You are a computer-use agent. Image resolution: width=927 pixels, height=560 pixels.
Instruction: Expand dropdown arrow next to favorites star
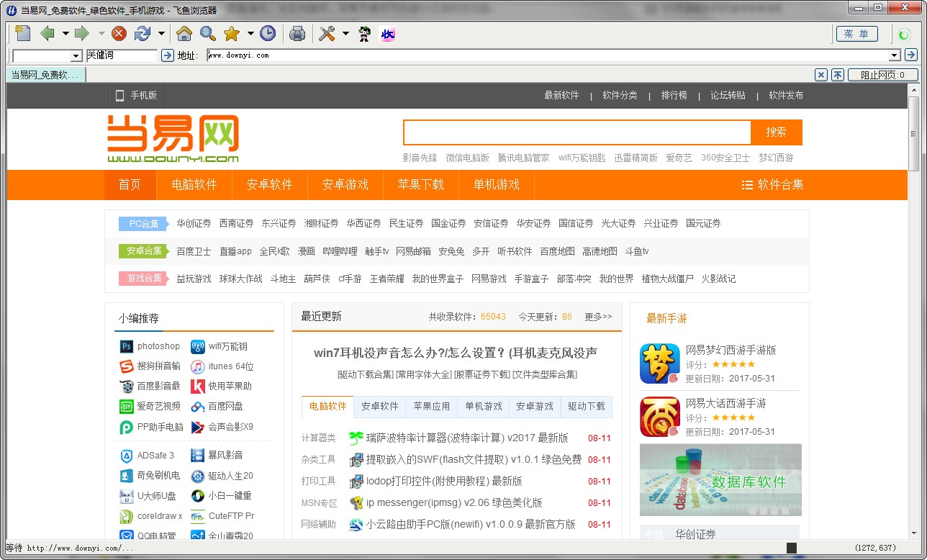tap(250, 34)
